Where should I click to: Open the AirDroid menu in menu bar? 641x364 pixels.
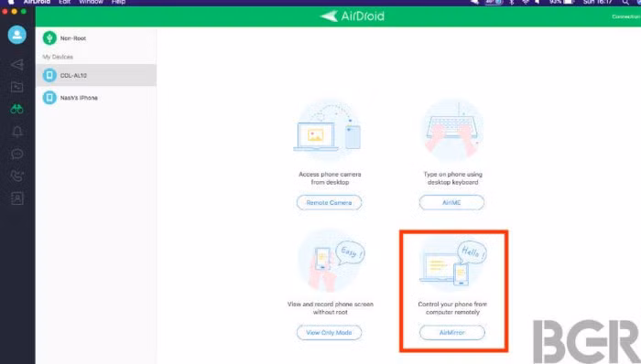pos(37,2)
